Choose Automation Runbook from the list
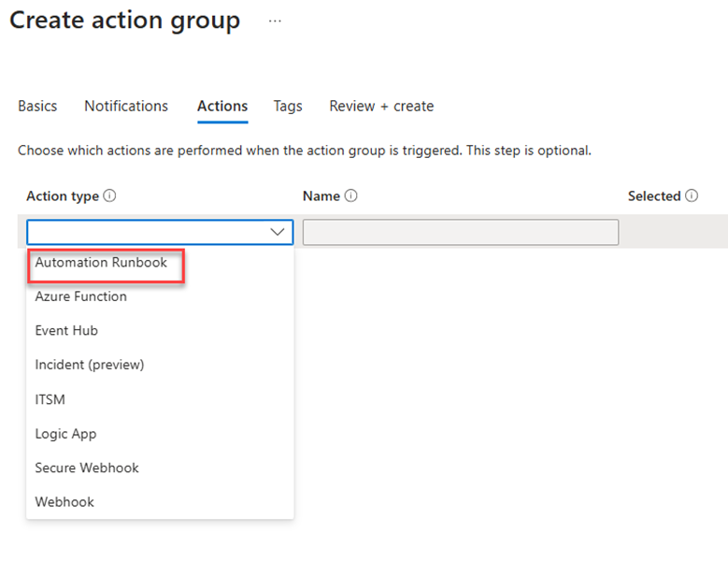Viewport: 728px width, 562px height. [101, 263]
